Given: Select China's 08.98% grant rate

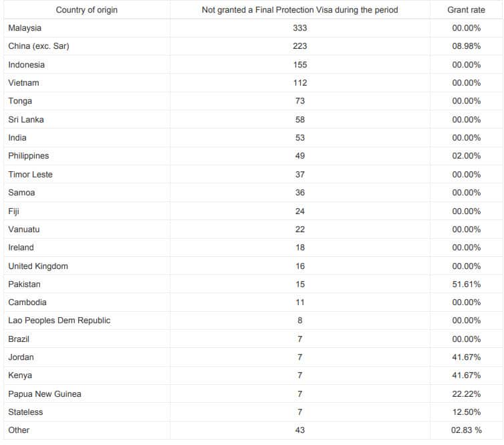Looking at the screenshot, I should 466,46.
